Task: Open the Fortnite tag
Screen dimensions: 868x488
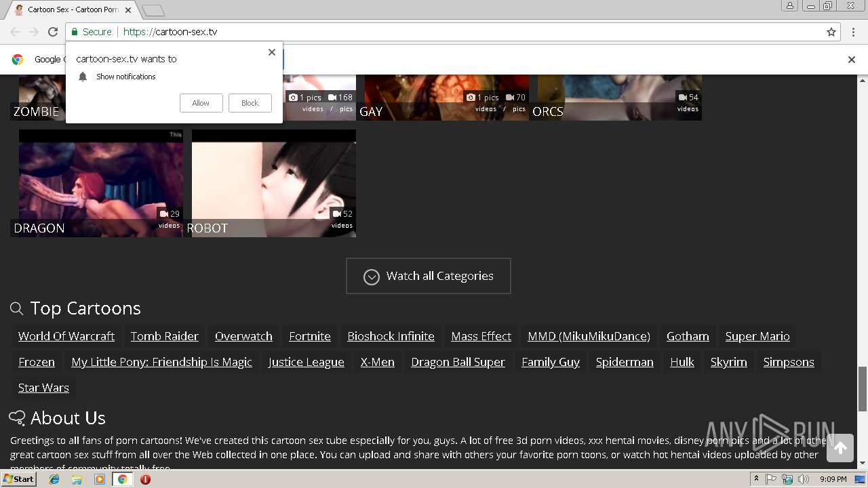Action: tap(310, 336)
